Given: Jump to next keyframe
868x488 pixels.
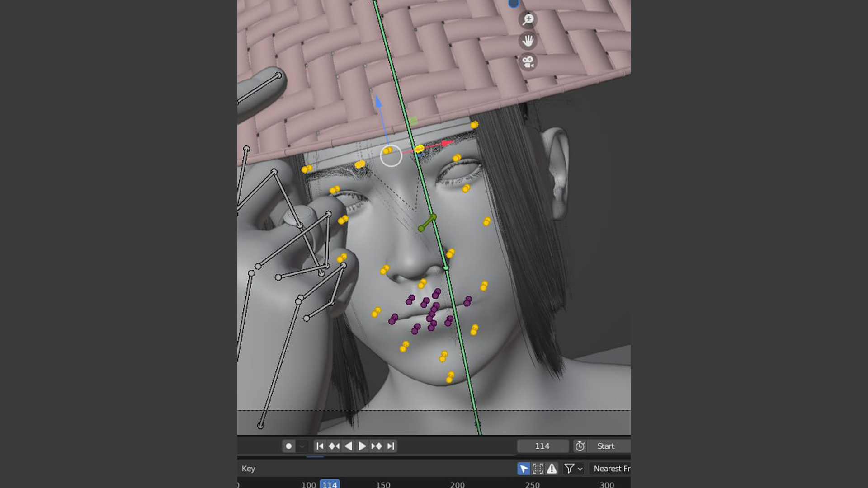Looking at the screenshot, I should [377, 446].
